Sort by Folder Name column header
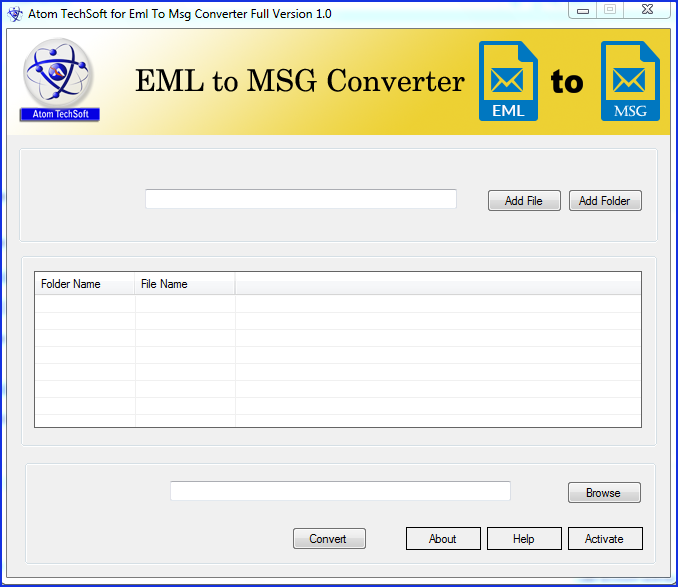678x587 pixels. point(85,284)
